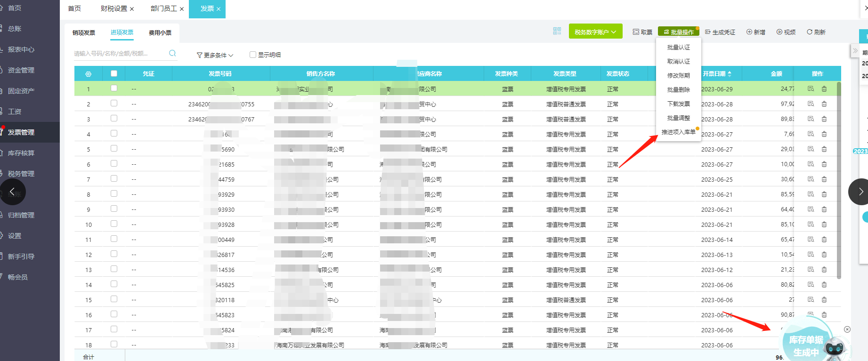Viewport: 868px width, 361px height.
Task: Tick the select-all header checkbox
Action: point(114,73)
